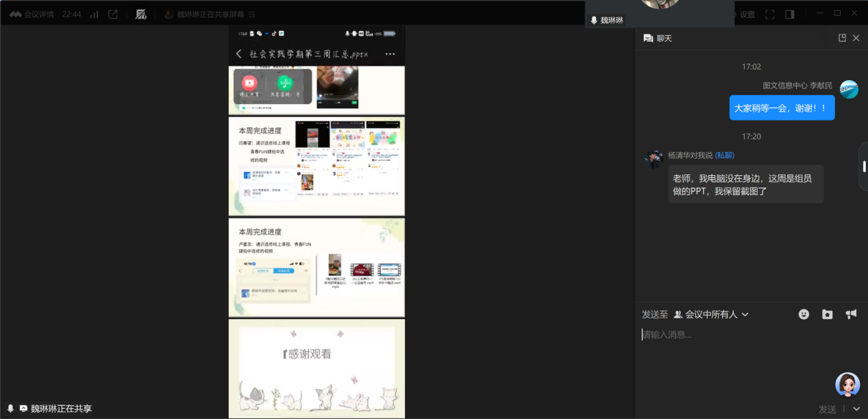Image resolution: width=868 pixels, height=419 pixels.
Task: Click the favorites folder icon in chat
Action: (x=827, y=314)
